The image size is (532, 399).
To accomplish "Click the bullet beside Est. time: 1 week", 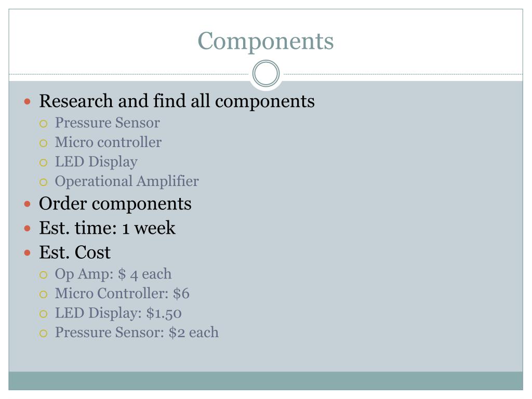I will [x=28, y=229].
